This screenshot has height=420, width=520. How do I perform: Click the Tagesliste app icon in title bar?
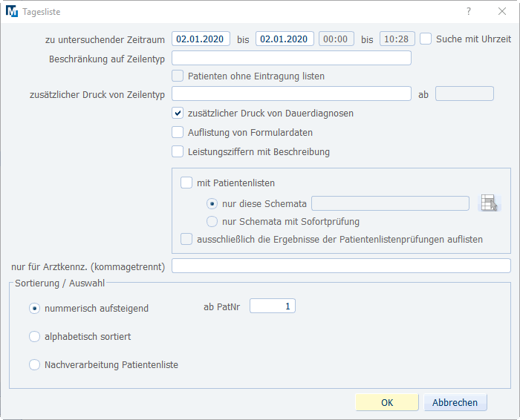pyautogui.click(x=12, y=12)
